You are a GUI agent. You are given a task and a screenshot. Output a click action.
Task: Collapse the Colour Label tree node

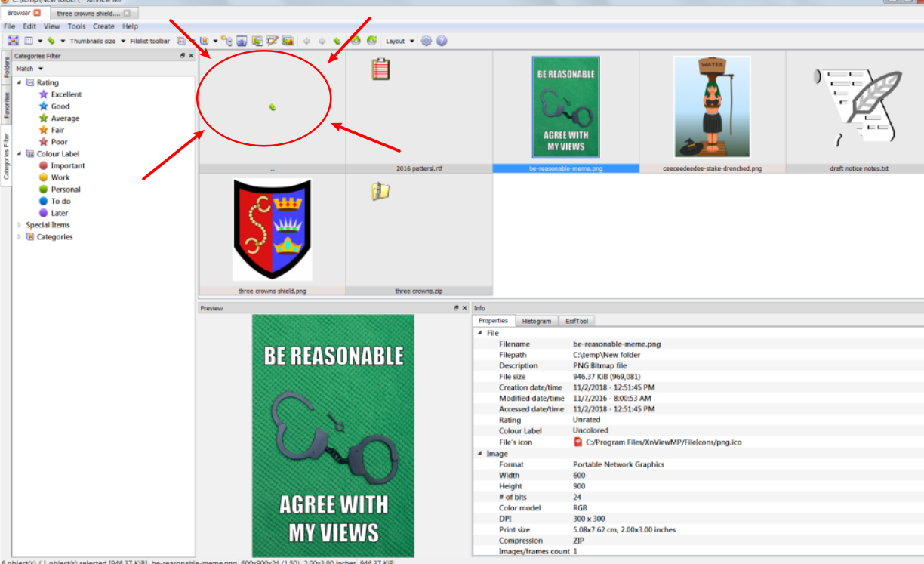coord(19,154)
